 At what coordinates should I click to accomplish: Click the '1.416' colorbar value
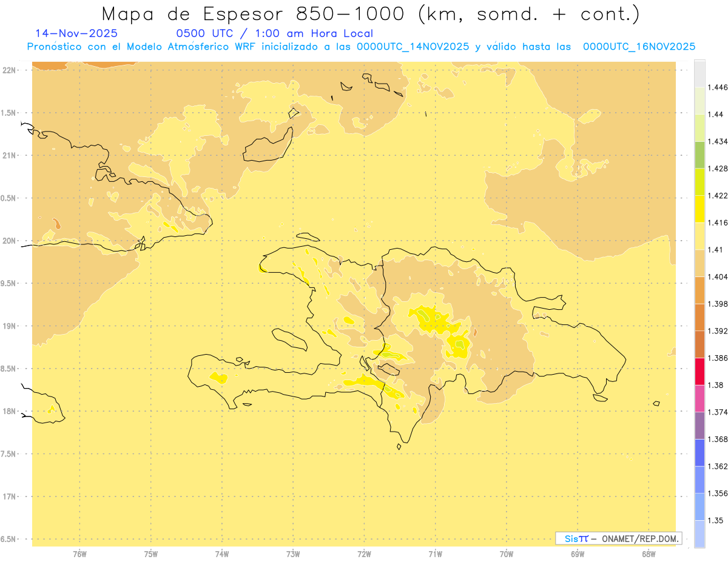point(718,222)
